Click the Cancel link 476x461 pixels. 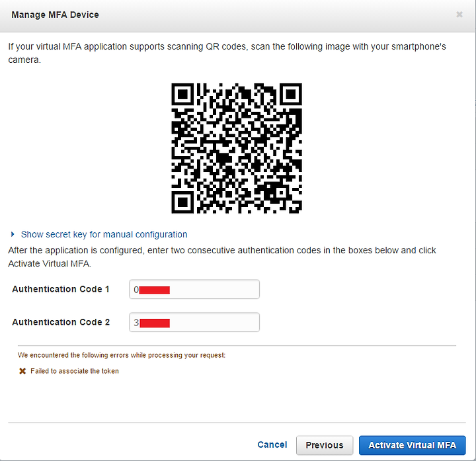click(272, 444)
